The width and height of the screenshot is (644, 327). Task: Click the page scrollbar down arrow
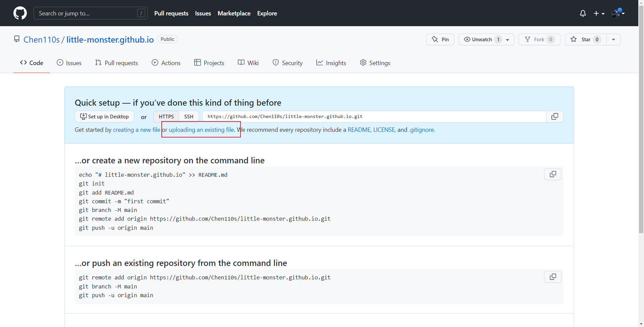[641, 324]
